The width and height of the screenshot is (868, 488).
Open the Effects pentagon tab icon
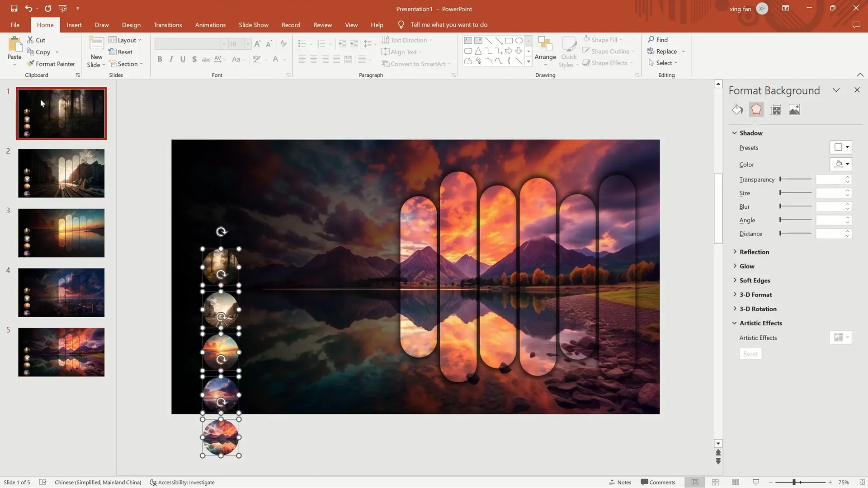click(x=756, y=110)
